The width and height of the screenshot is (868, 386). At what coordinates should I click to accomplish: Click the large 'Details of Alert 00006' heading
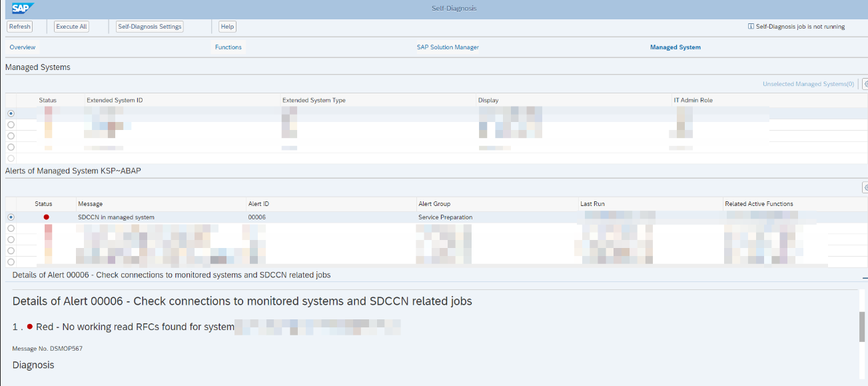[x=242, y=301]
